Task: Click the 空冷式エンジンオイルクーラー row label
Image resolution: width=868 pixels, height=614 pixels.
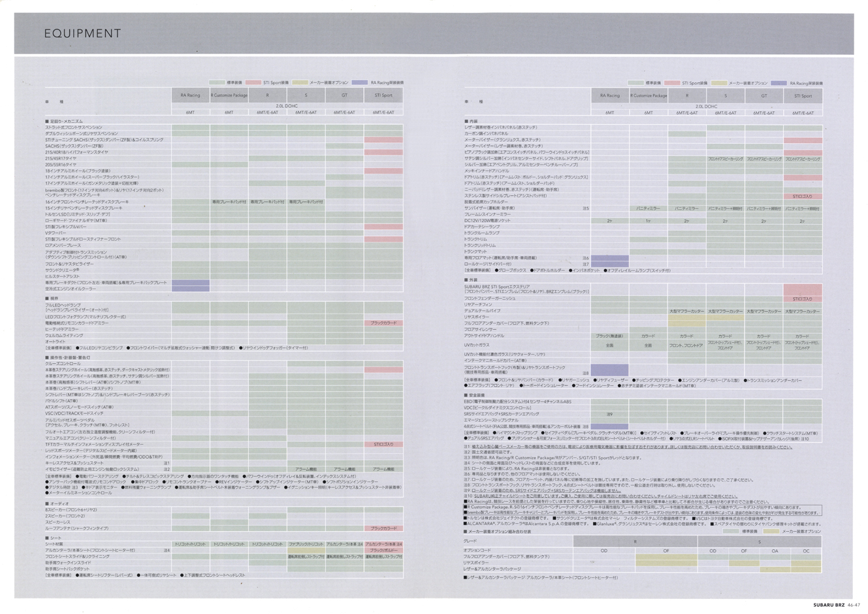Action: tap(71, 289)
